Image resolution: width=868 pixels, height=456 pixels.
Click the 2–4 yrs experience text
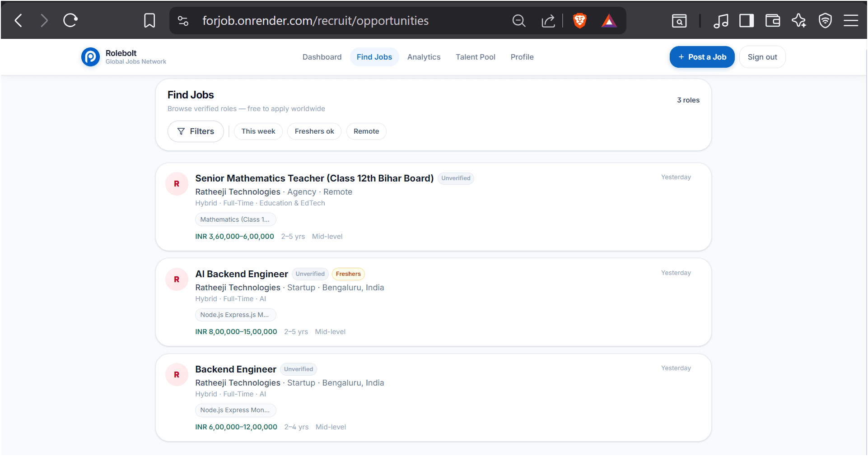296,427
